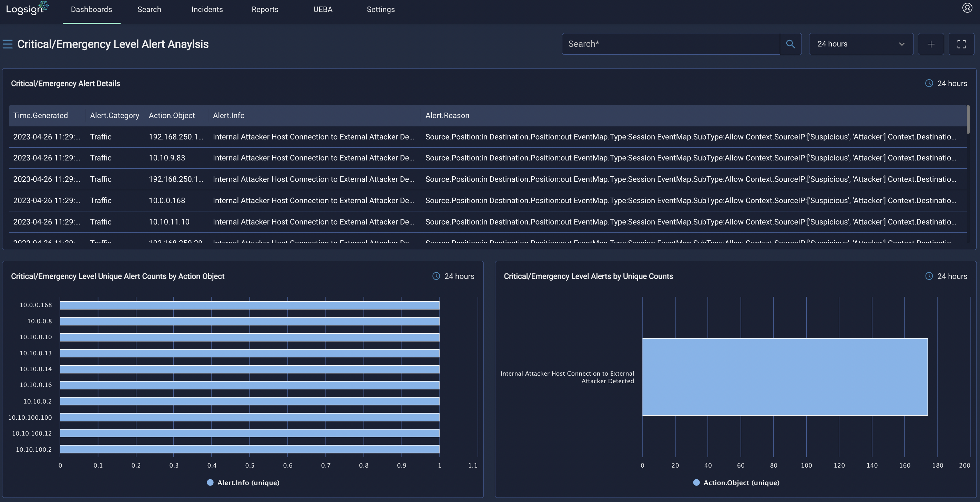
Task: Click the Internal Attacker Host Connection bar
Action: 785,377
